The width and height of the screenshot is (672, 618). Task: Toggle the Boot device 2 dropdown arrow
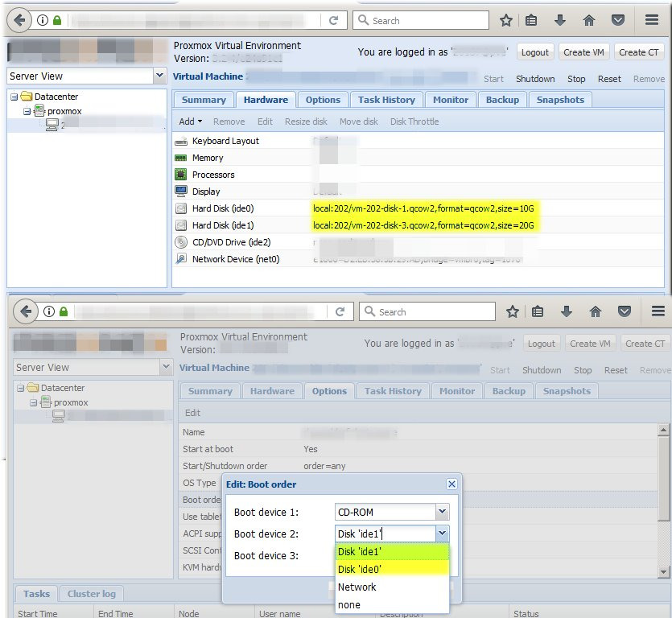coord(443,534)
